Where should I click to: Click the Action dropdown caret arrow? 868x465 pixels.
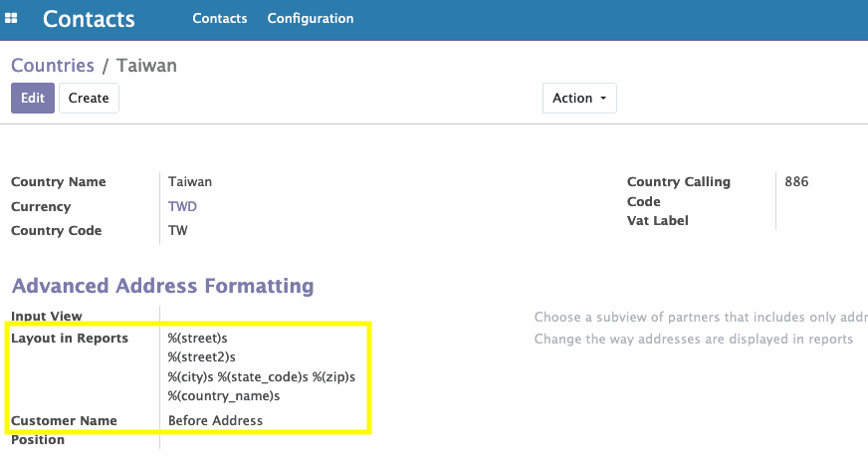click(603, 99)
